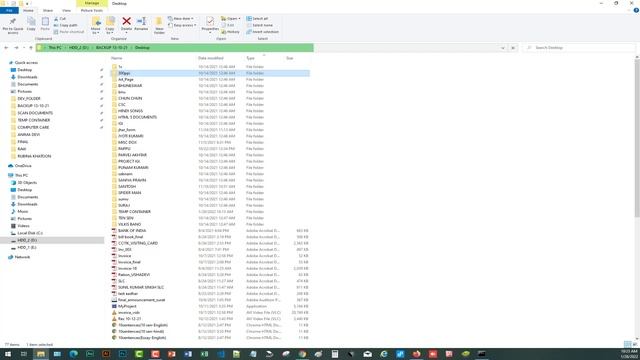Click the vertical scrollbar of file list
Viewport: 640px width, 360px height.
click(x=637, y=137)
